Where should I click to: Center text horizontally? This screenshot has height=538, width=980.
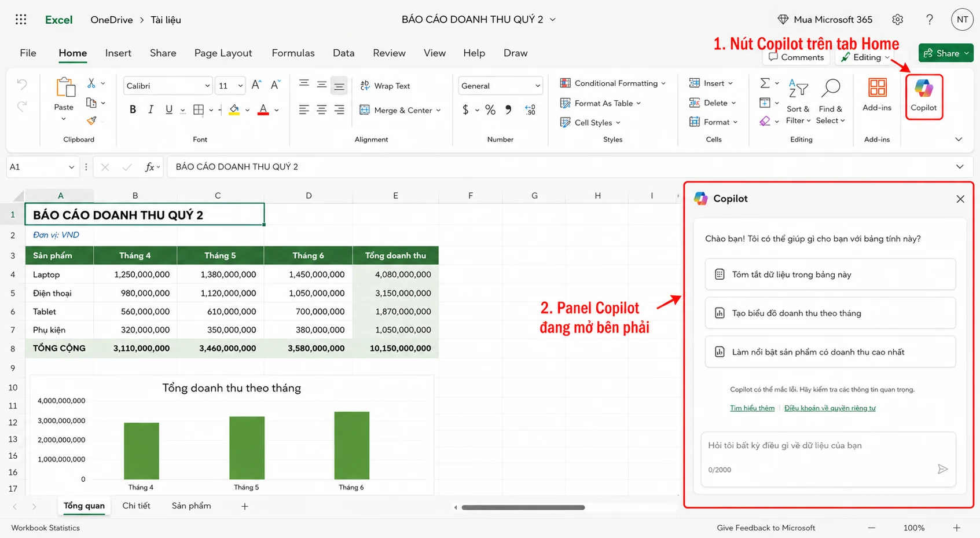(322, 109)
